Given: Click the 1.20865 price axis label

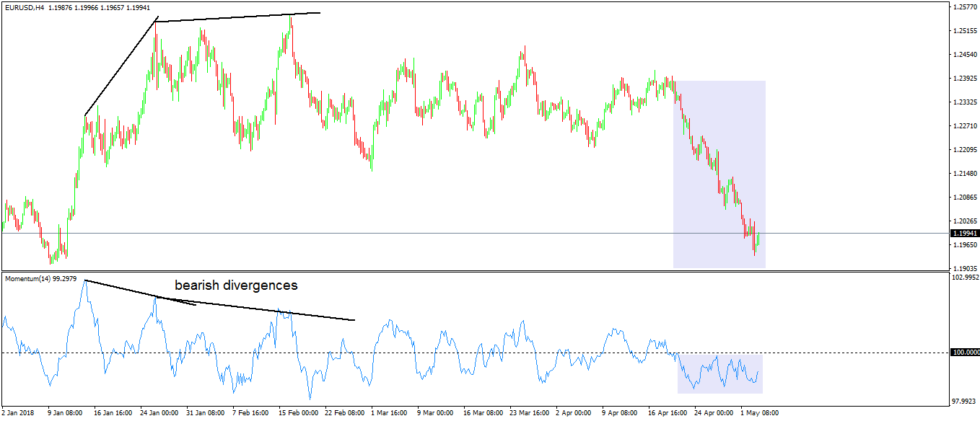Looking at the screenshot, I should (965, 198).
